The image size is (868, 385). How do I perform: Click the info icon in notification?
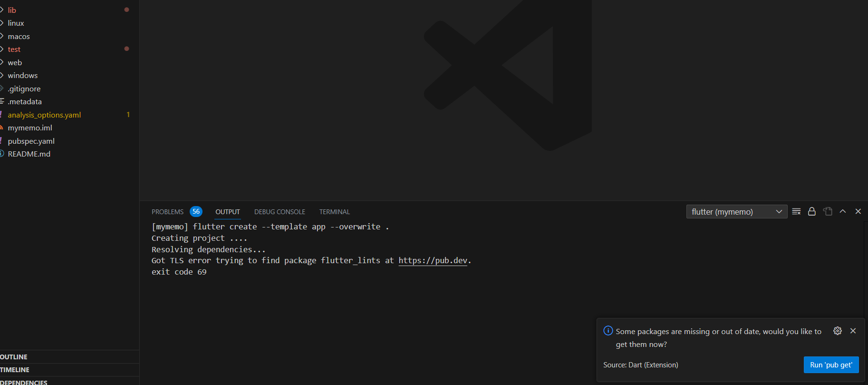608,331
